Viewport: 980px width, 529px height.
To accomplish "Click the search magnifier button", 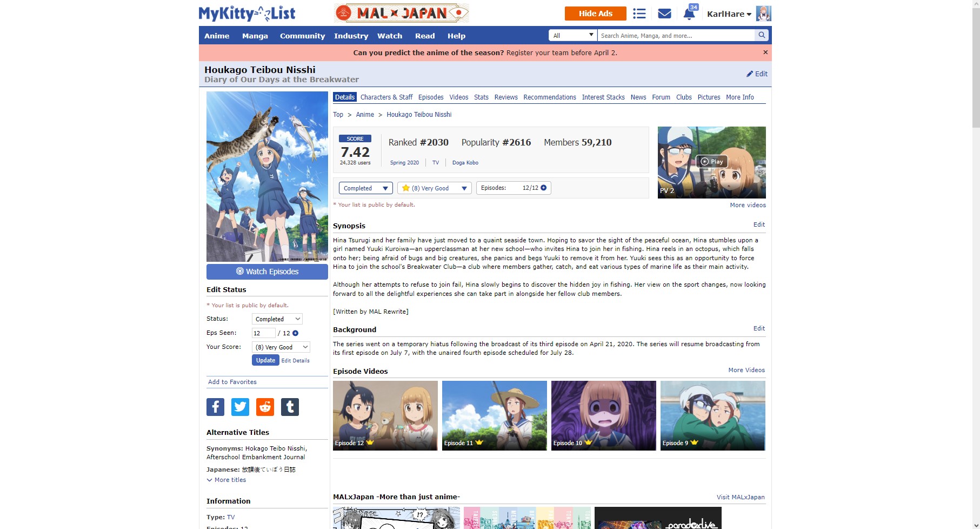I will point(762,35).
